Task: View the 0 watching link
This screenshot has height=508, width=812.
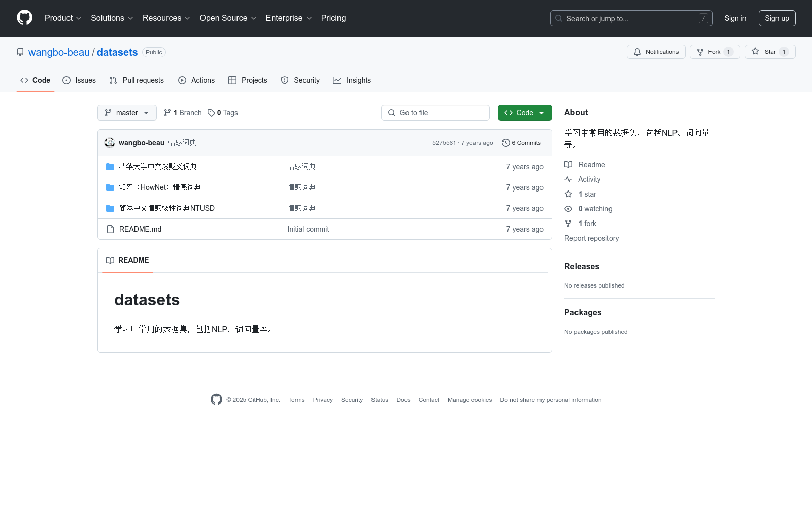Action: point(588,209)
